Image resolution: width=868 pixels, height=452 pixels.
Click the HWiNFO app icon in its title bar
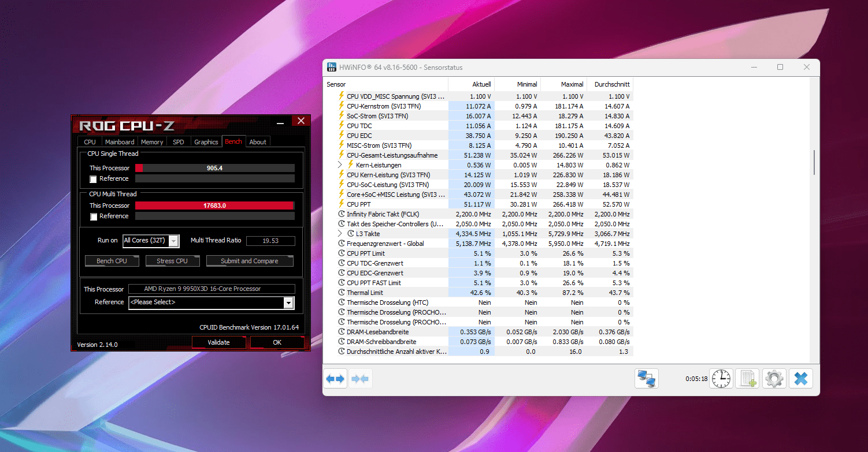(332, 67)
